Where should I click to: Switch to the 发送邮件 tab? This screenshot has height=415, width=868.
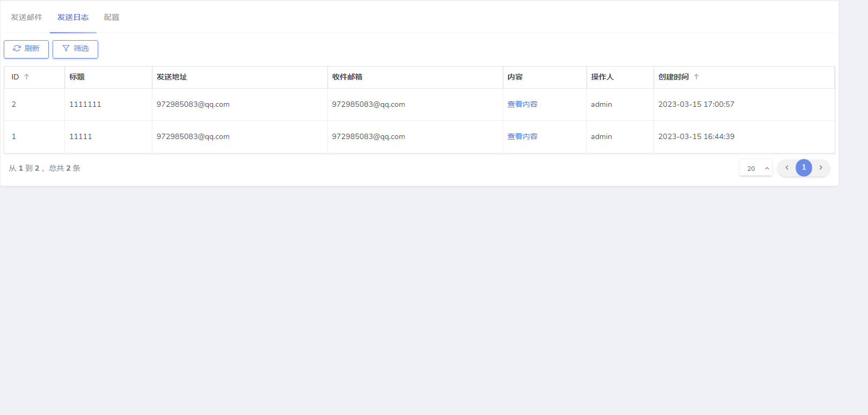click(26, 17)
